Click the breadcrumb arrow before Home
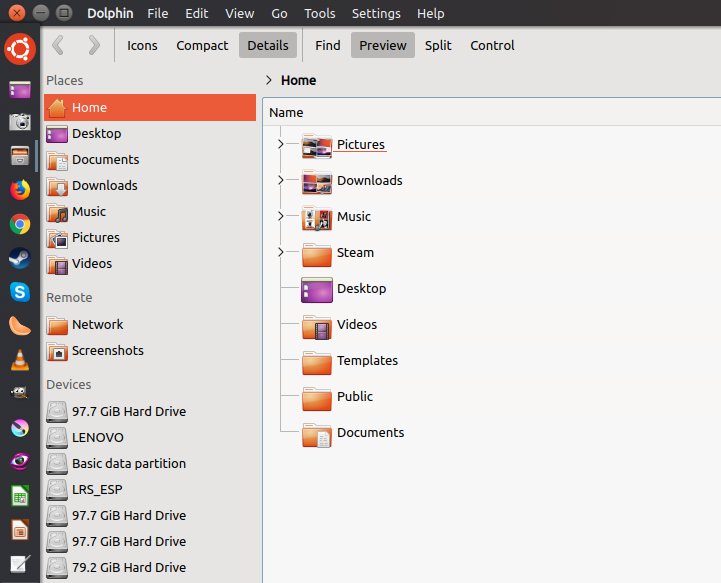The height and width of the screenshot is (583, 721). click(x=269, y=80)
